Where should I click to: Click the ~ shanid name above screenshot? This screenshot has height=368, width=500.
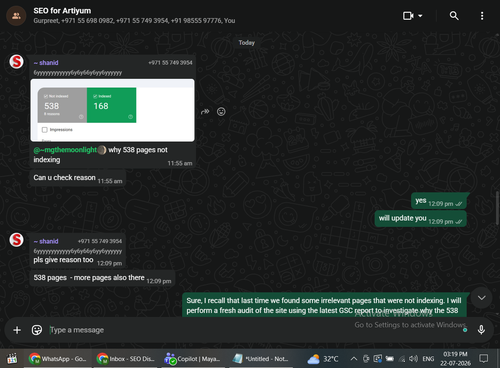tap(46, 63)
